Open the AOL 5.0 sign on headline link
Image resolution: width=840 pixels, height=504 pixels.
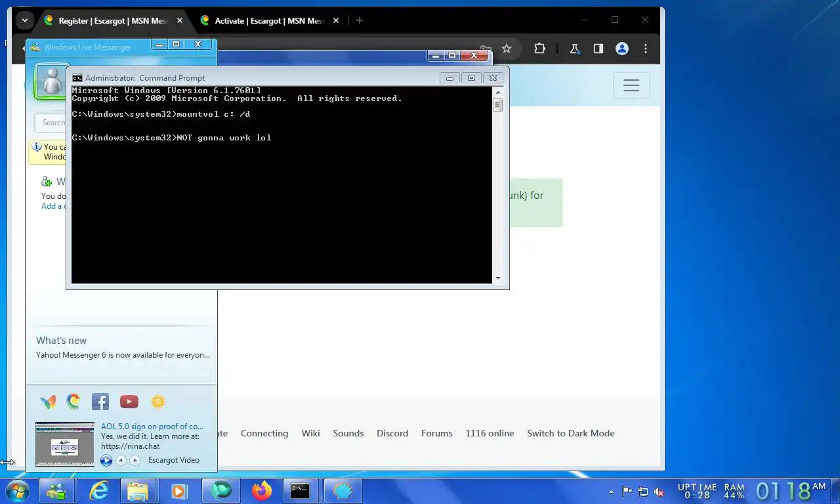(x=152, y=427)
